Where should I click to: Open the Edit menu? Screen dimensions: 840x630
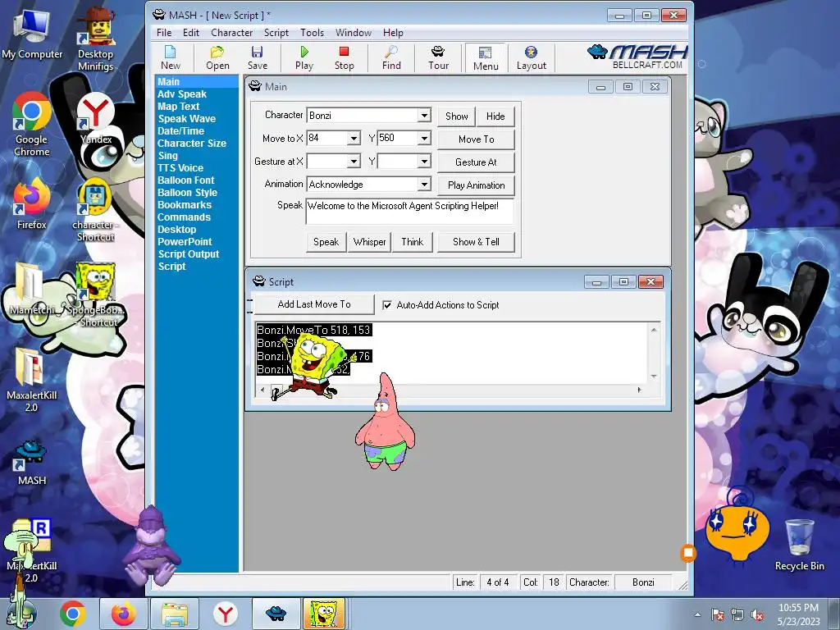coord(190,33)
